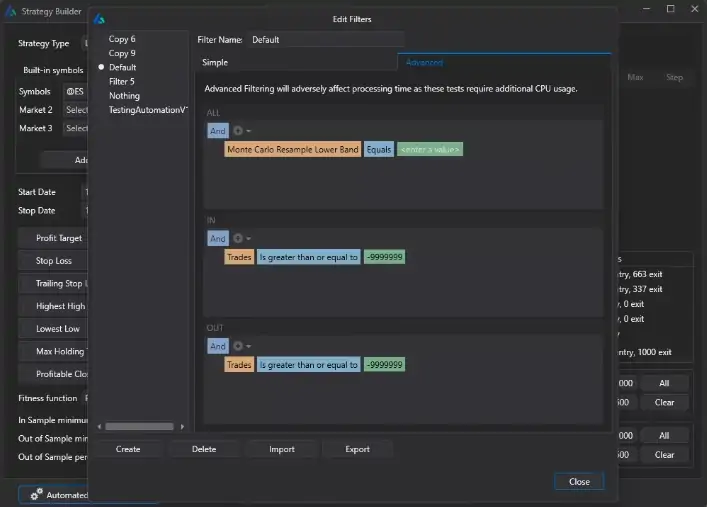Viewport: 707px width, 507px height.
Task: Switch to the Simple tab
Action: (x=215, y=62)
